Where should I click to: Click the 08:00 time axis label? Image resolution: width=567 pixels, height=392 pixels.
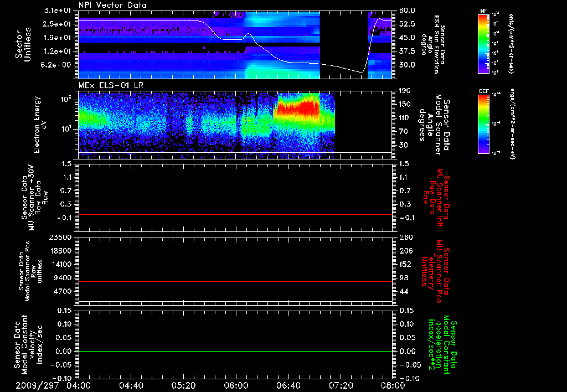[393, 385]
